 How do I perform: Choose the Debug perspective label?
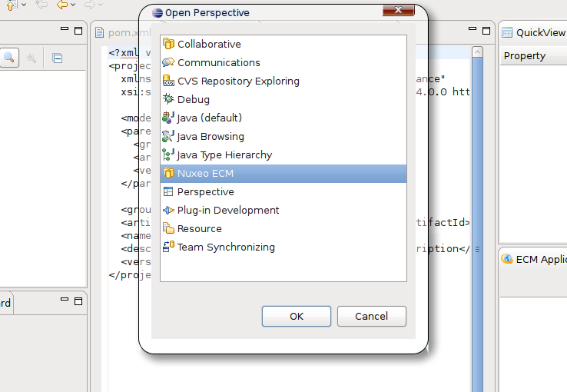coord(194,99)
